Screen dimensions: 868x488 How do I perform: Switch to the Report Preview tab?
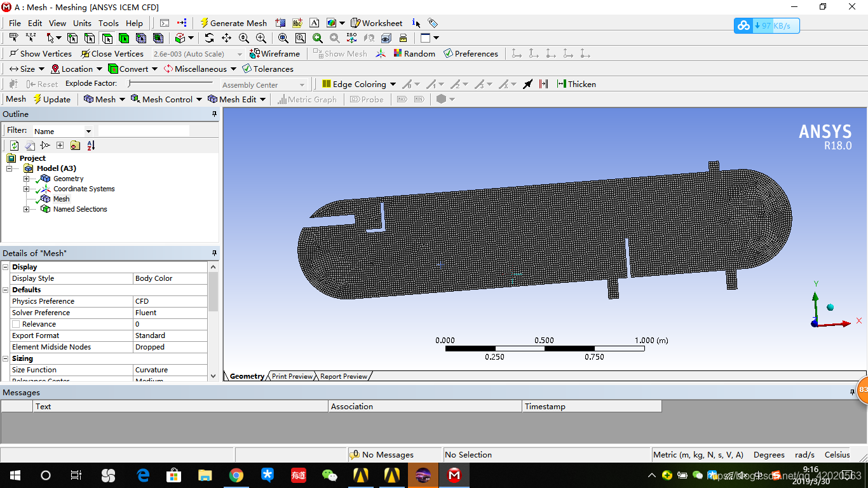tap(344, 376)
